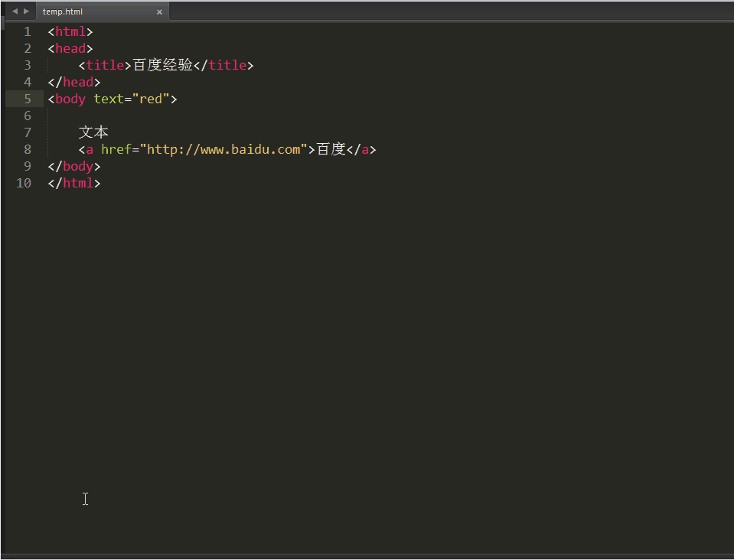Click the title text 百度经验
This screenshot has height=560, width=734.
click(162, 65)
